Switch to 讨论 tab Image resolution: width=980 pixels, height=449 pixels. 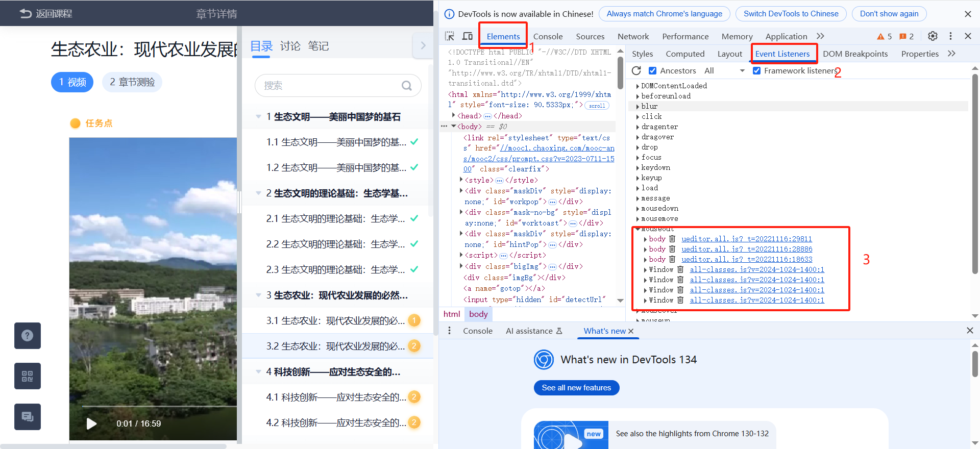290,46
